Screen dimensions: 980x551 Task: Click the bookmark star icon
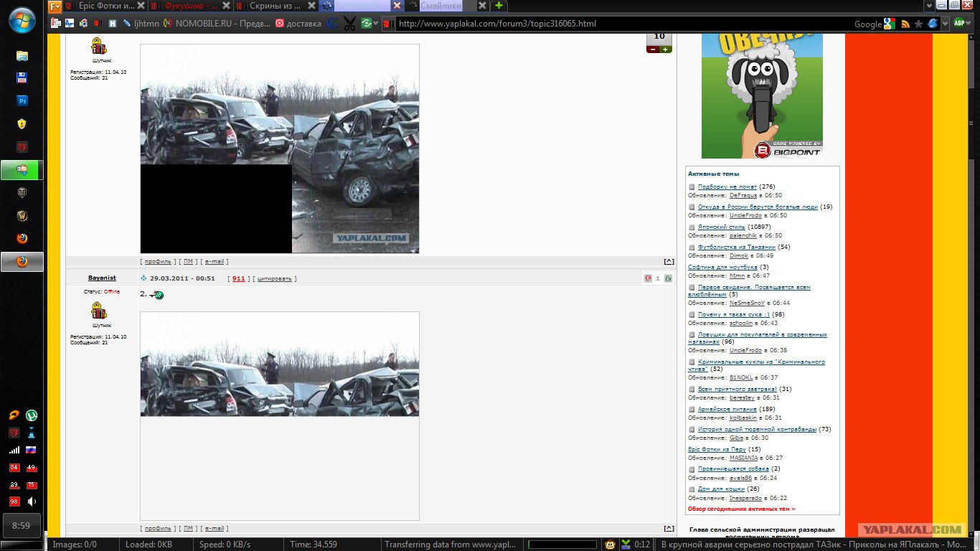point(918,24)
